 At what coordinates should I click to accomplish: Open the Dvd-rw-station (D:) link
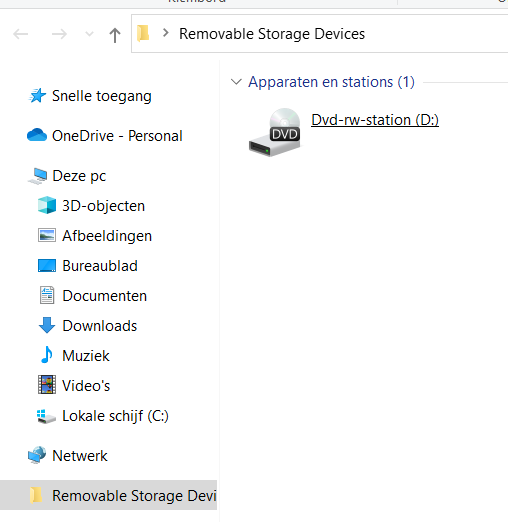[x=375, y=120]
